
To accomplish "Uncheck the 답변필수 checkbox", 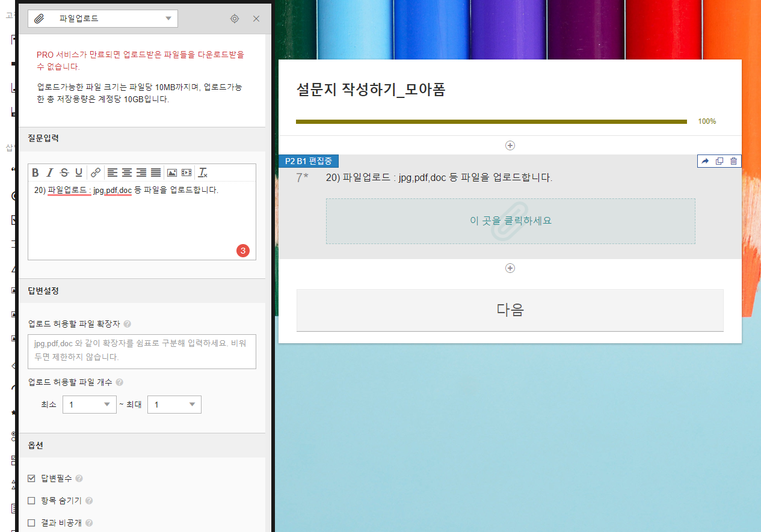I will 32,478.
